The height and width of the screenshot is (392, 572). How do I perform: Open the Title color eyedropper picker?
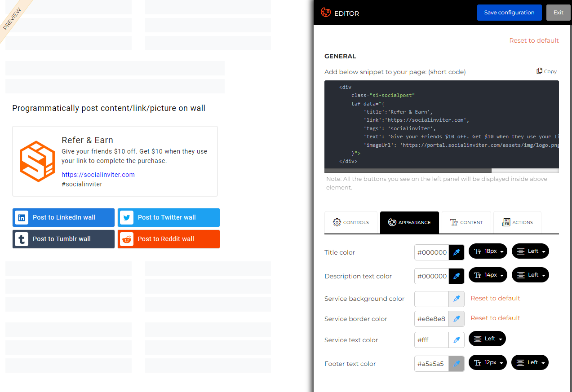click(457, 252)
